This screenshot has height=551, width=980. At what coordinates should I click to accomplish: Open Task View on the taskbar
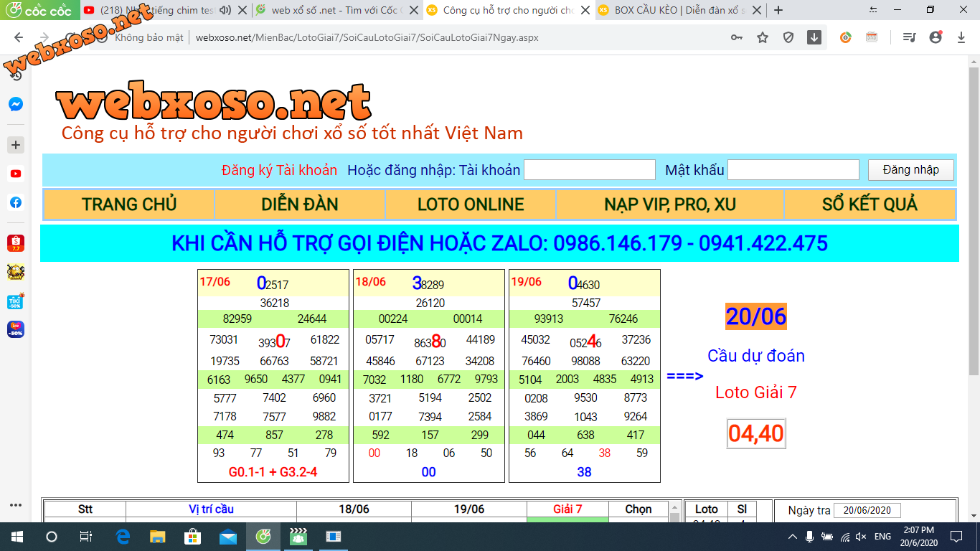click(86, 536)
